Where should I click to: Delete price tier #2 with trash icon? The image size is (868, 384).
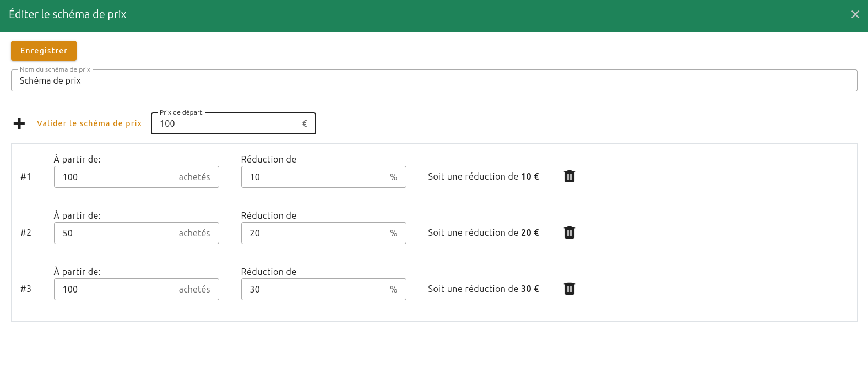coord(569,232)
